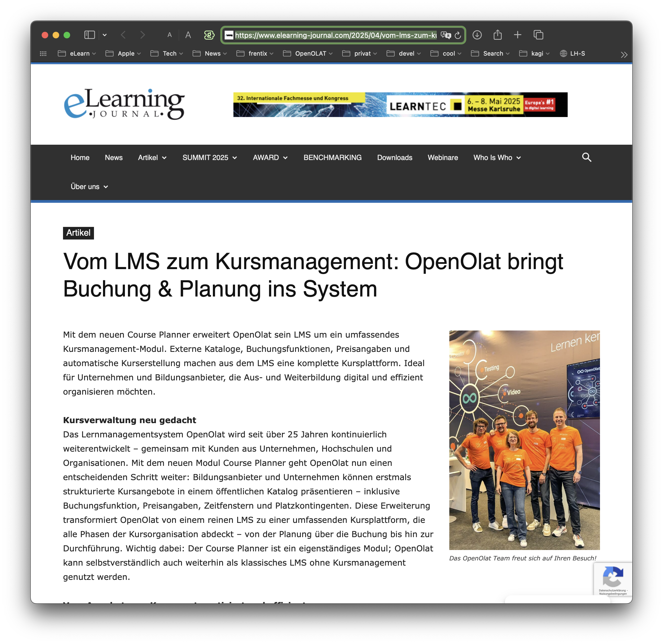This screenshot has width=663, height=644.
Task: Enter full screen with green button
Action: coord(67,35)
